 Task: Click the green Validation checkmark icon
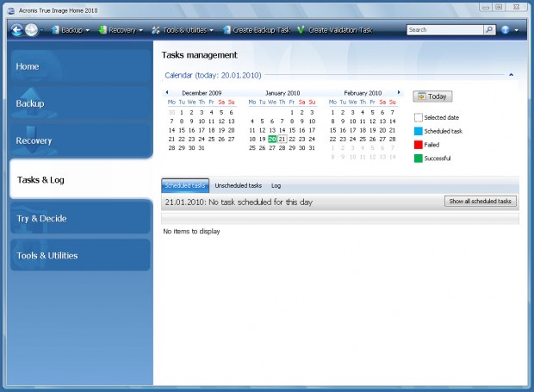click(x=301, y=30)
